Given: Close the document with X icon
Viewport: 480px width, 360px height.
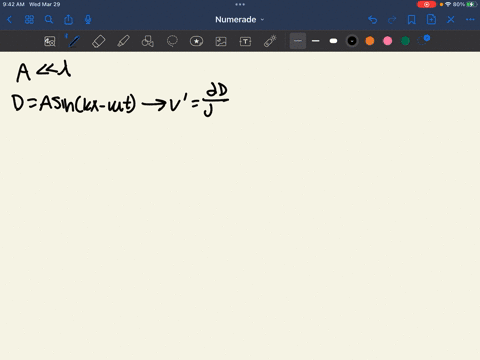Looking at the screenshot, I should pos(451,20).
